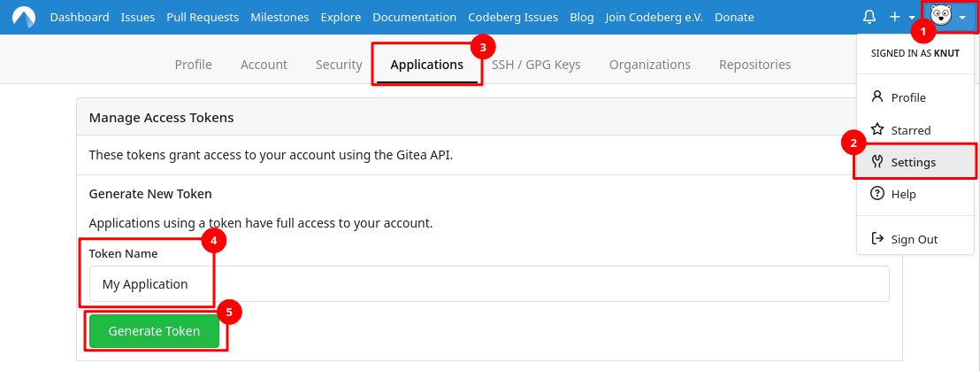The height and width of the screenshot is (371, 980).
Task: Select Profile in the user menu
Action: (907, 97)
